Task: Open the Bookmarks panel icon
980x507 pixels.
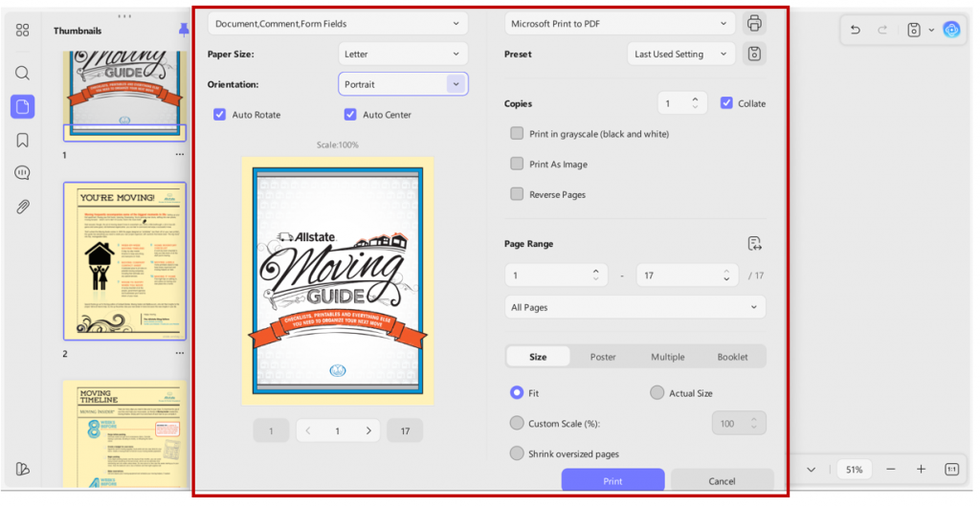Action: click(x=23, y=141)
